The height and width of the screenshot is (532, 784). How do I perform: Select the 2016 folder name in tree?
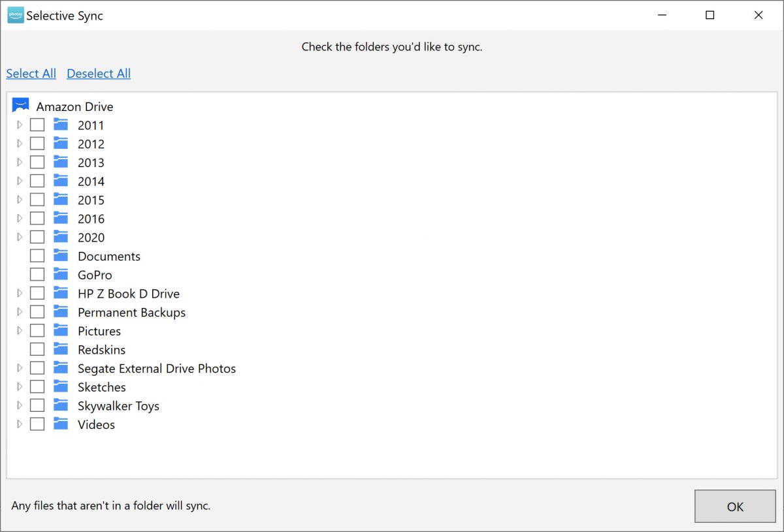pyautogui.click(x=91, y=219)
